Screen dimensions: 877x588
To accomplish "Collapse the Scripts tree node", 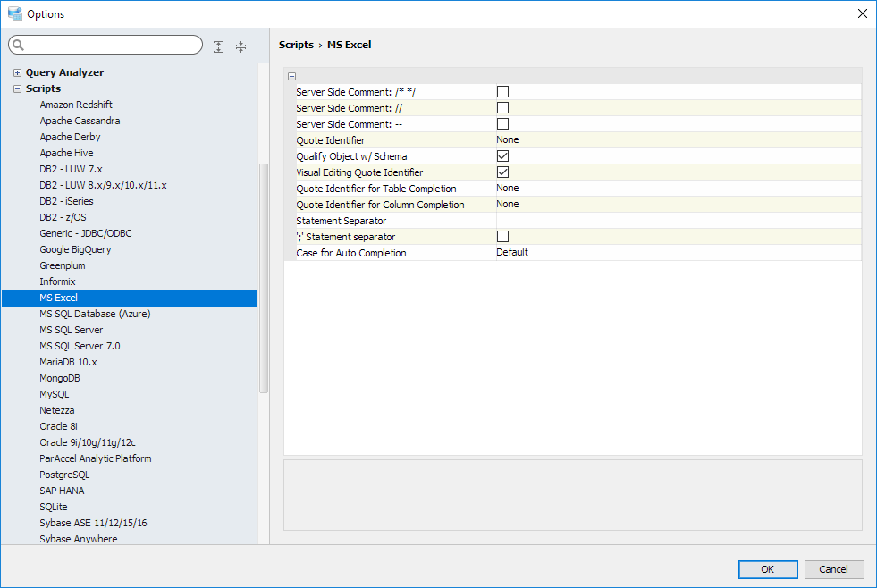I will (x=17, y=88).
